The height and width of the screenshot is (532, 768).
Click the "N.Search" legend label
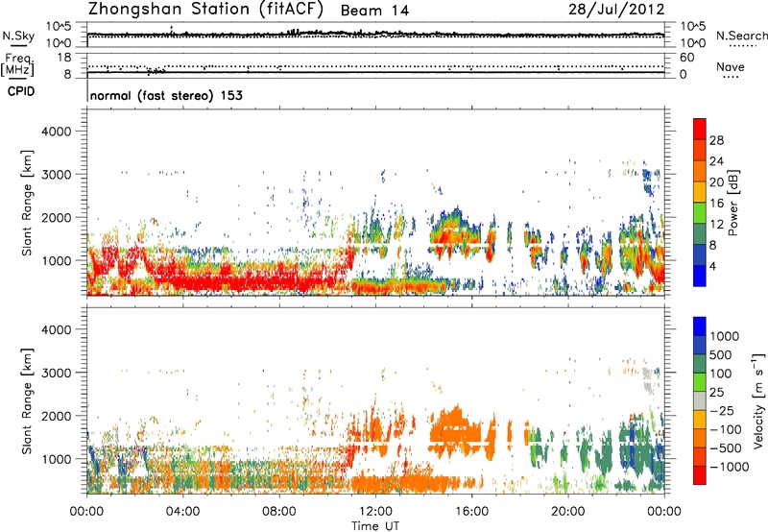pyautogui.click(x=741, y=36)
